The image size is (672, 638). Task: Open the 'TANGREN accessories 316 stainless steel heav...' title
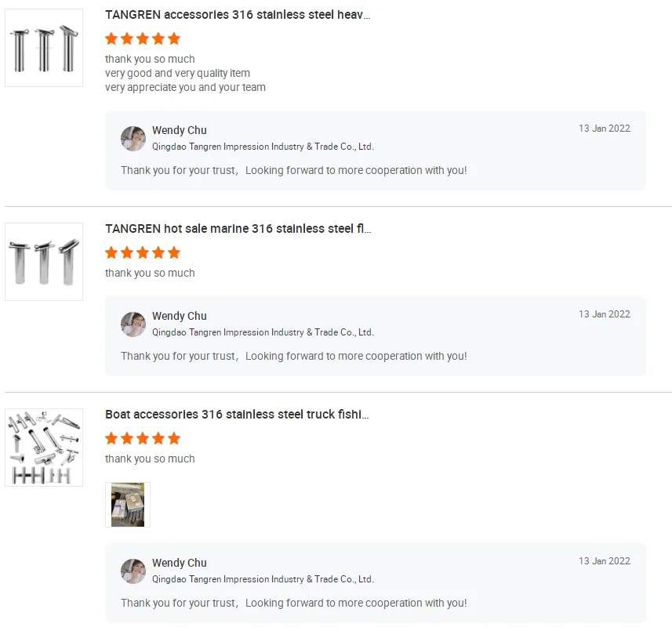[x=238, y=15]
